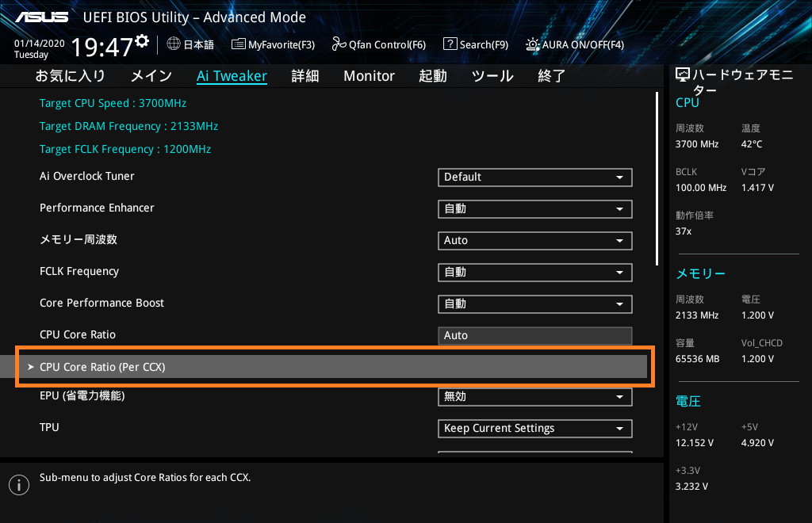
Task: Open MyFavorite list icon
Action: (238, 44)
